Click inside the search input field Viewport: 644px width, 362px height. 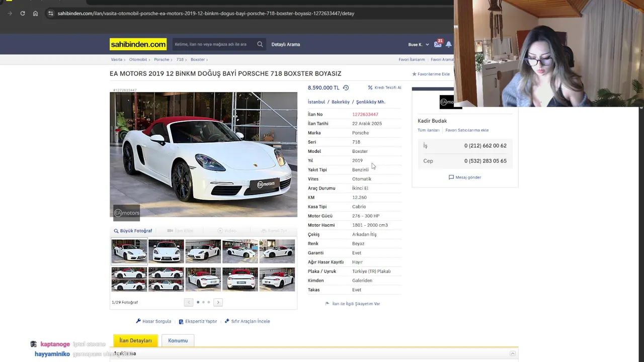point(214,44)
